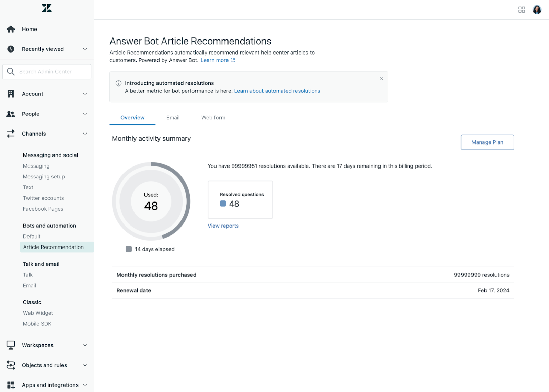This screenshot has width=549, height=392.
Task: Click the Renewal date label
Action: coord(134,290)
